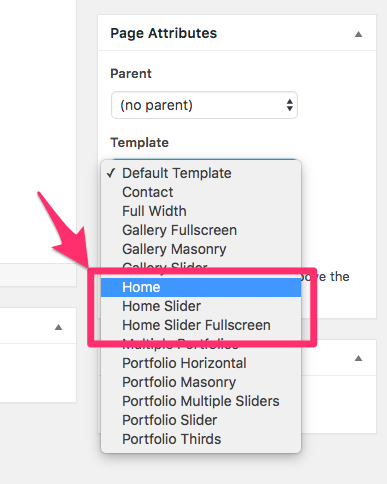Viewport: 387px width, 484px height.
Task: Select Portfolio Multiple Sliders template
Action: click(x=201, y=401)
